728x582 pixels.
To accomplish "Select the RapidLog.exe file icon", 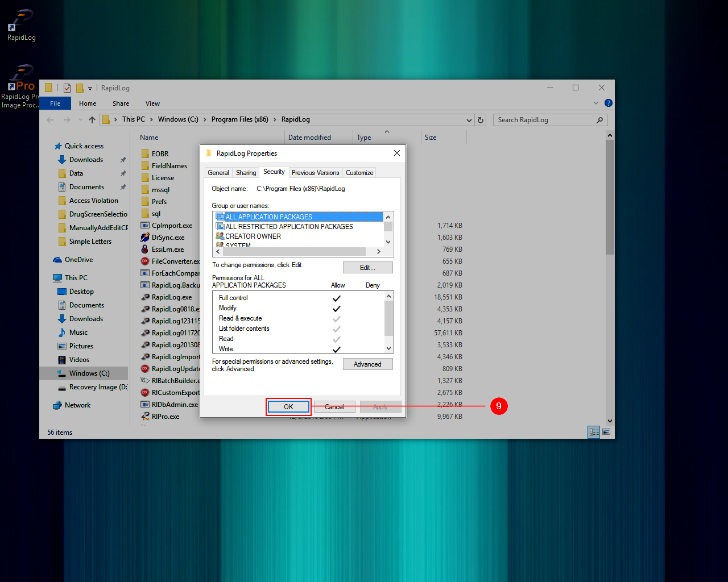I will (145, 297).
